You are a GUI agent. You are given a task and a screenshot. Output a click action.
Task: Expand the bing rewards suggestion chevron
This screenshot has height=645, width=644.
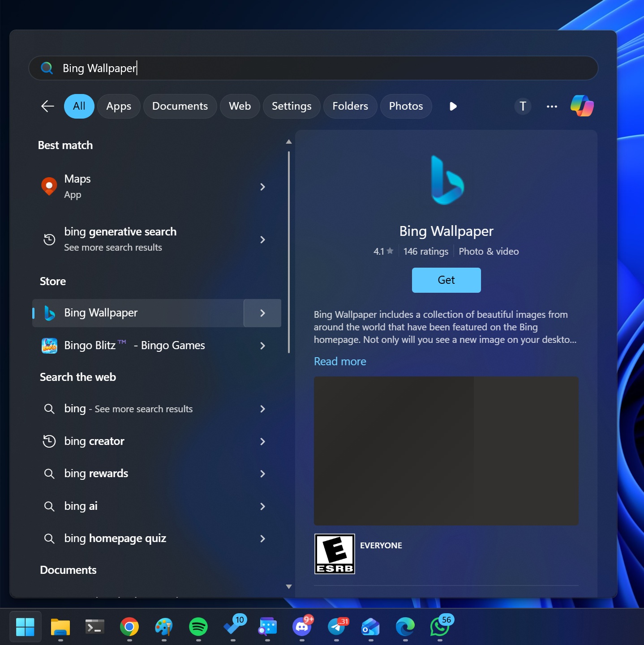(x=262, y=474)
